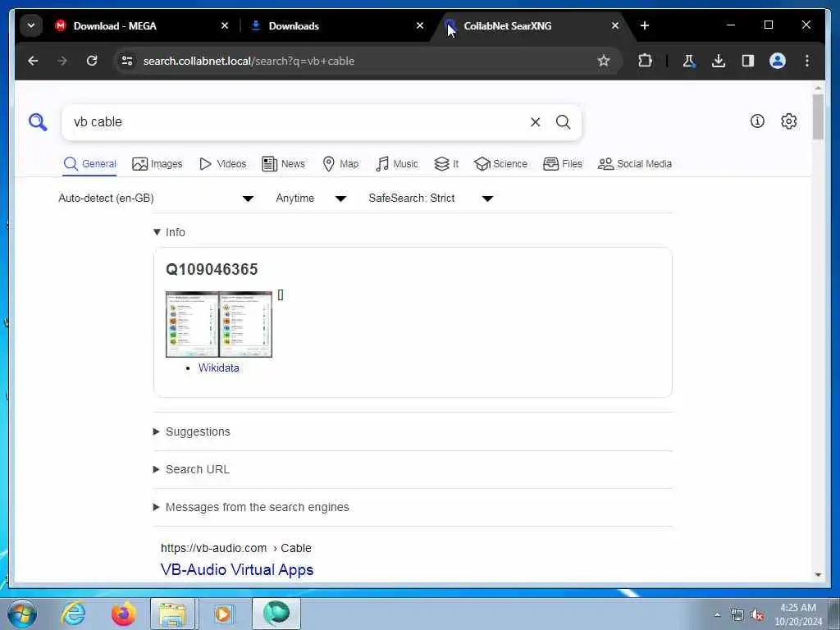The height and width of the screenshot is (630, 840).
Task: Close the CollabNet SearXNG tab
Action: pyautogui.click(x=615, y=25)
